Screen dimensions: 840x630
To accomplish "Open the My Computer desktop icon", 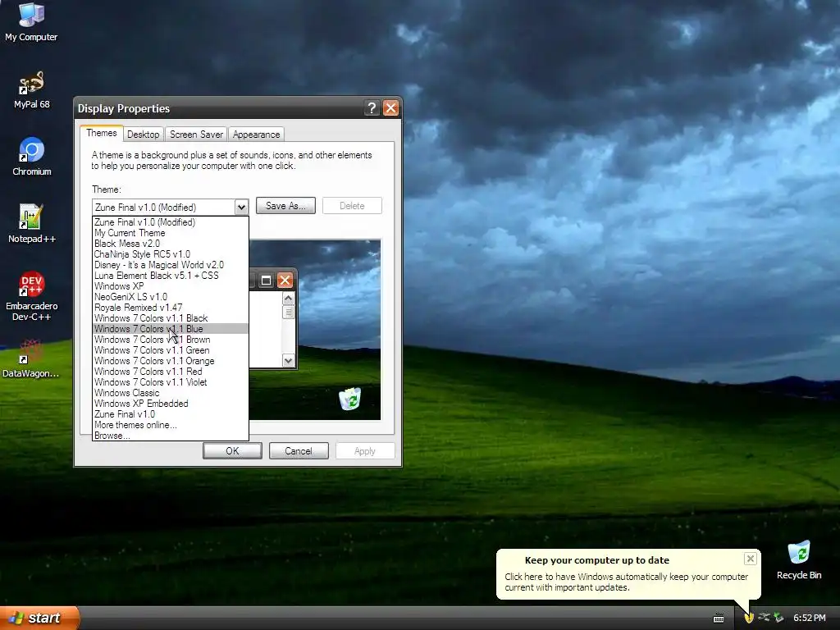I will coord(31,21).
